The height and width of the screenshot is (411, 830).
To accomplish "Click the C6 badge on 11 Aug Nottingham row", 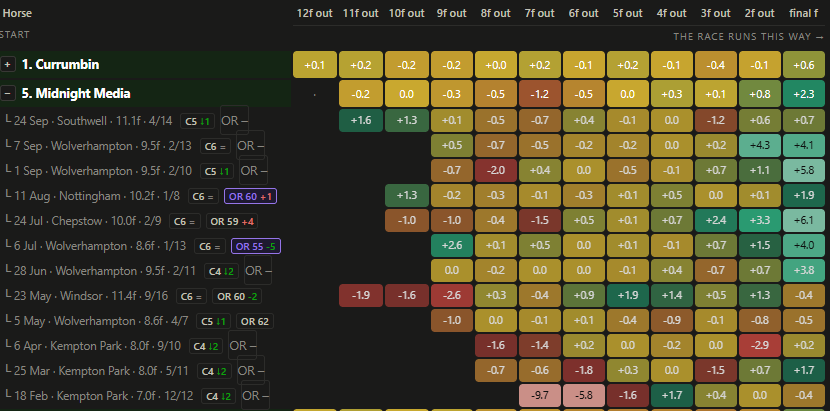I will pos(204,196).
